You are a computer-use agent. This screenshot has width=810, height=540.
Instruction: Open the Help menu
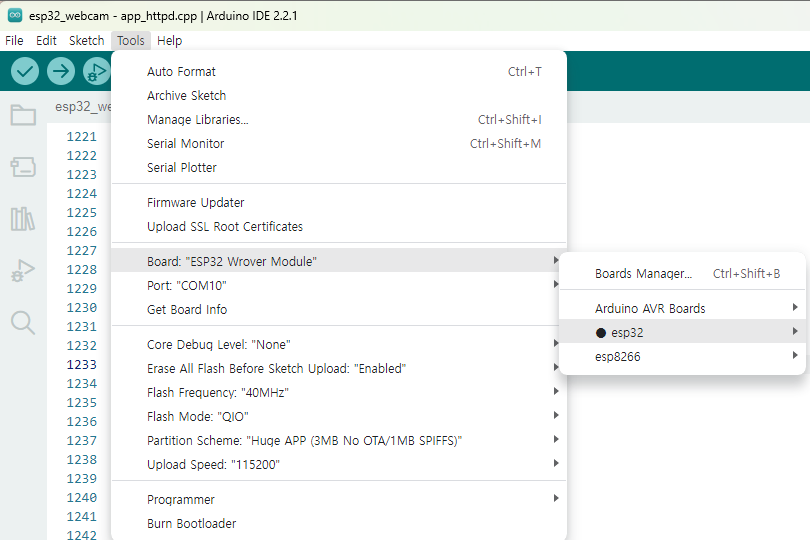(169, 40)
